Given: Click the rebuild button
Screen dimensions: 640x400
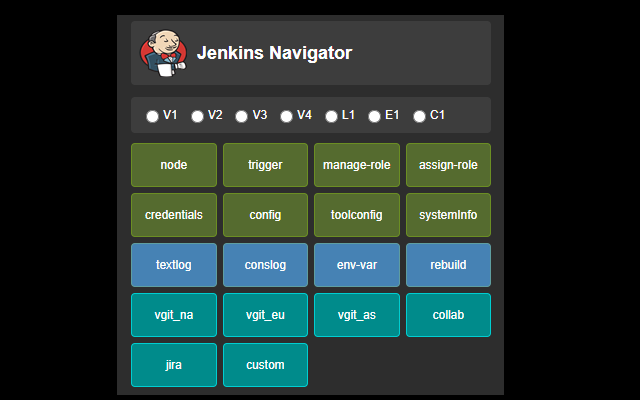Looking at the screenshot, I should pyautogui.click(x=448, y=265).
